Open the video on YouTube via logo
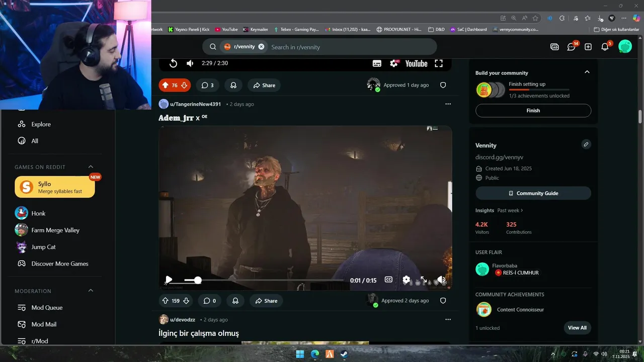644x362 pixels. [416, 63]
